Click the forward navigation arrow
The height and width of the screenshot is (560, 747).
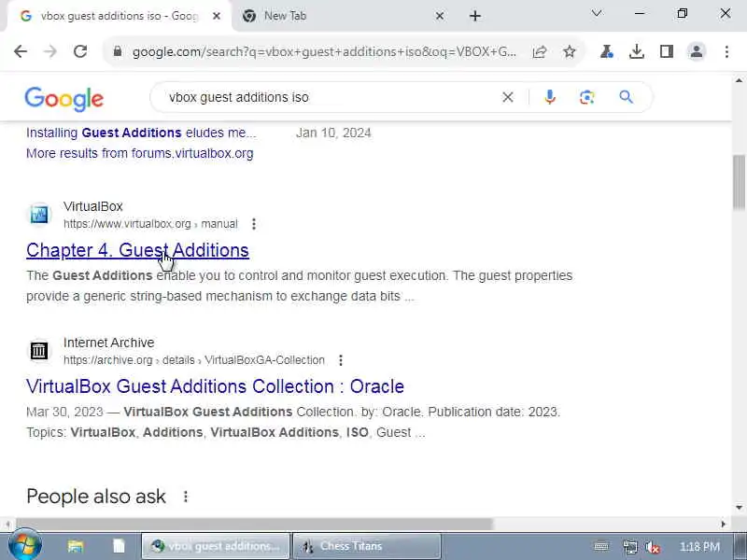point(50,51)
